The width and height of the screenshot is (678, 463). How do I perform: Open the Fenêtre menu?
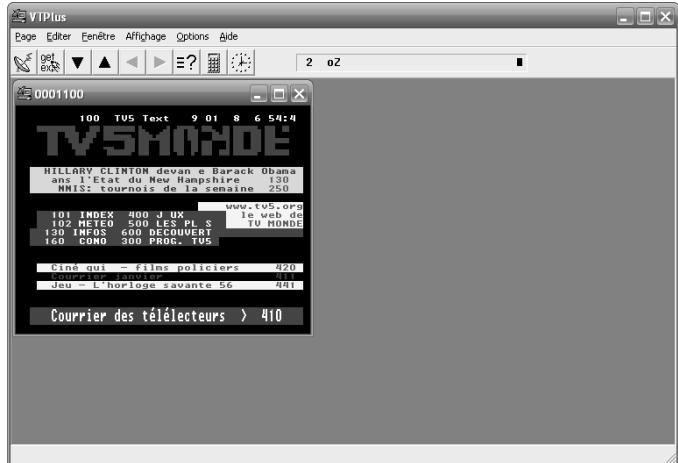(x=98, y=37)
